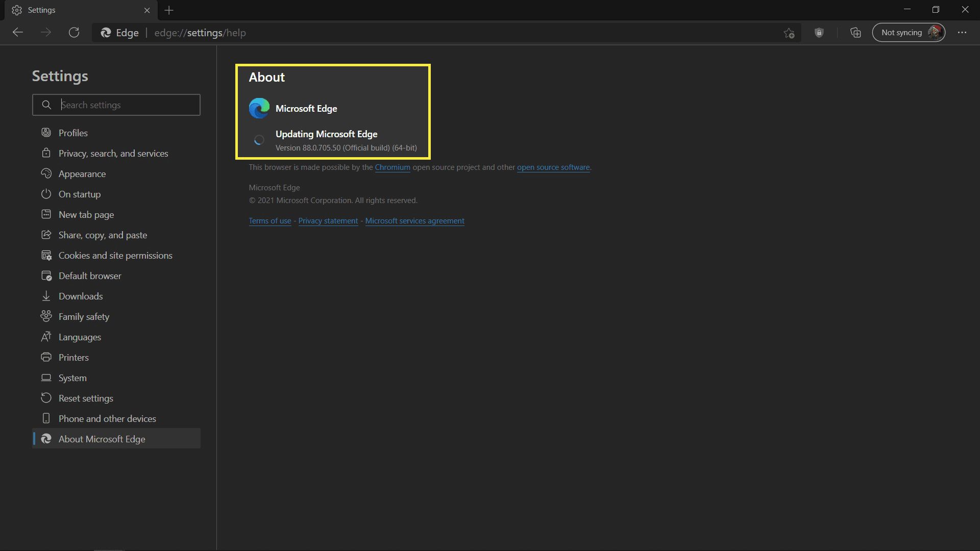Select About Microsoft Edge section
Viewport: 980px width, 551px height.
click(102, 439)
